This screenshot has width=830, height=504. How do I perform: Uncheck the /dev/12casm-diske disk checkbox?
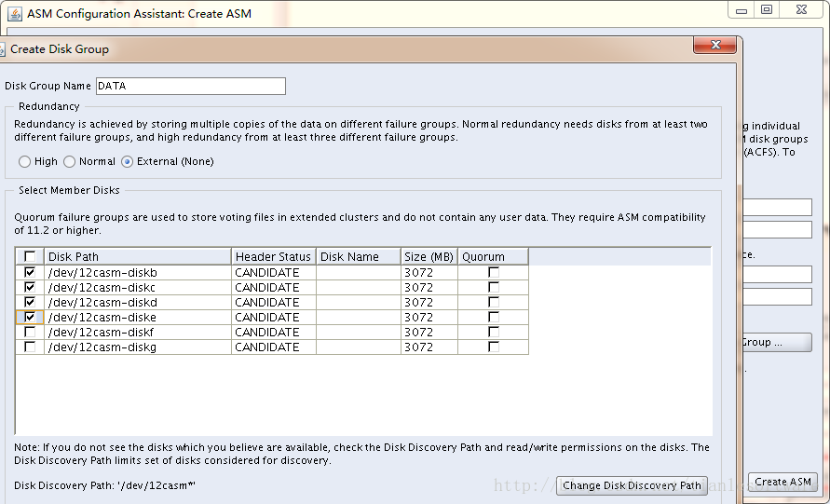30,317
